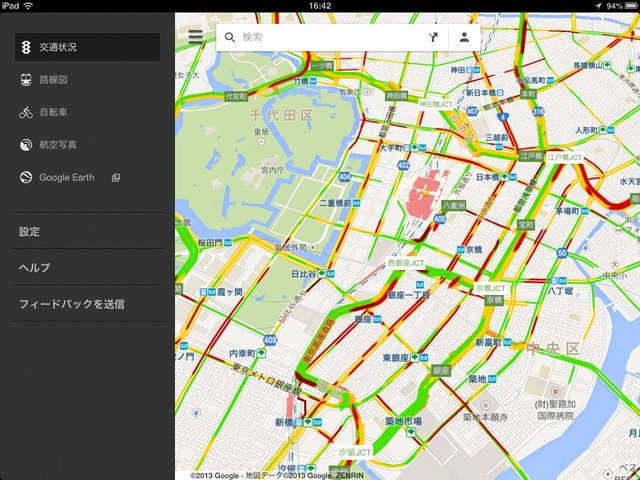This screenshot has width=640, height=480.
Task: Tap the 二重橋前 station label
Action: [335, 203]
